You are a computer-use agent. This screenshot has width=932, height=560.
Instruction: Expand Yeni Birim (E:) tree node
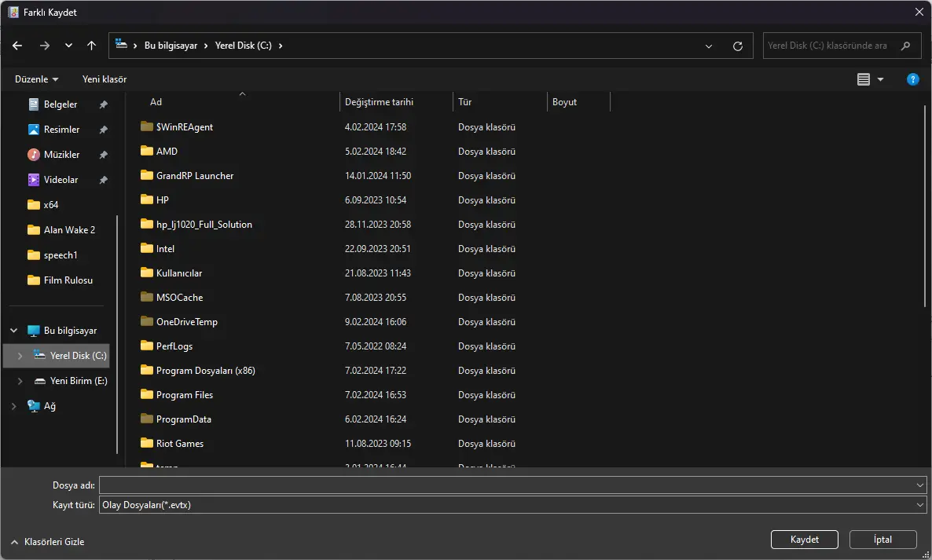20,381
